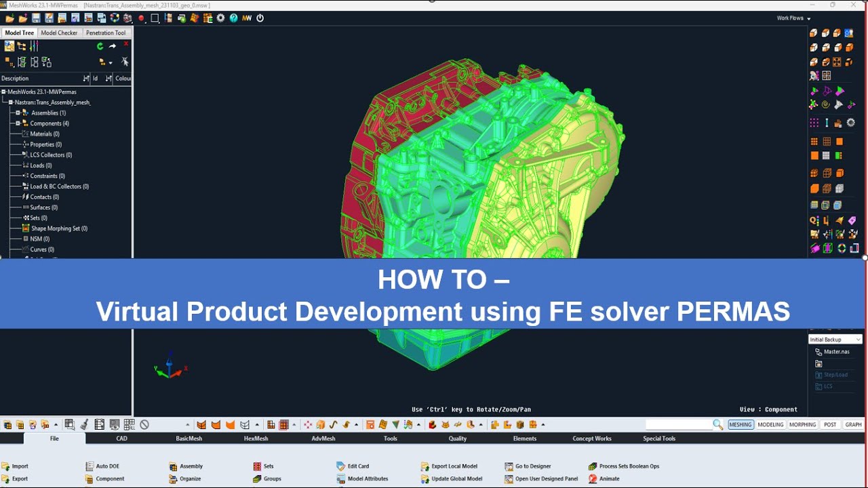This screenshot has width=868, height=488.
Task: Click the magnifier search icon near the search field
Action: [717, 424]
